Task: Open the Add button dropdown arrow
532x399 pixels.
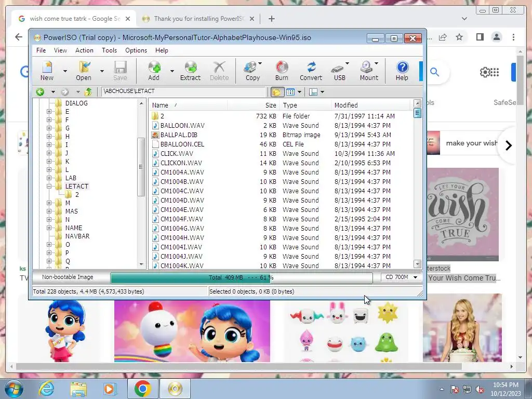Action: coord(172,71)
